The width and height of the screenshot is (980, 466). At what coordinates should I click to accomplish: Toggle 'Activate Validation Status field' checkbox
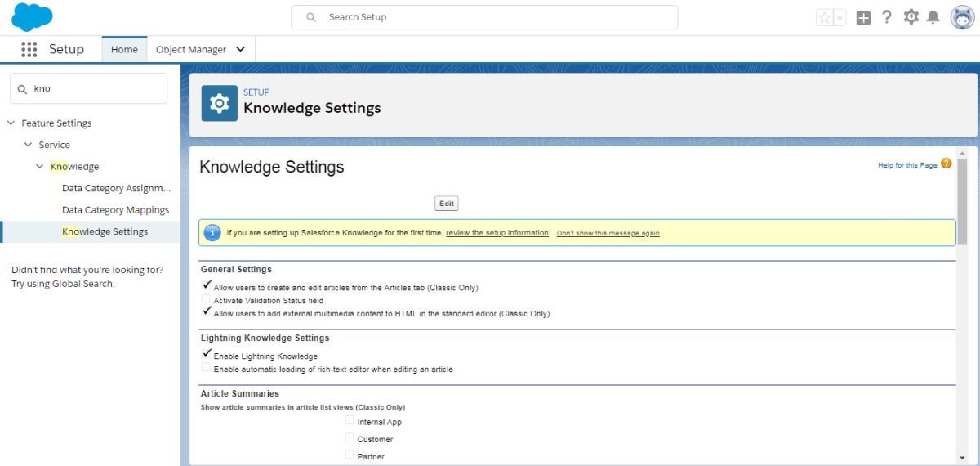pyautogui.click(x=207, y=299)
